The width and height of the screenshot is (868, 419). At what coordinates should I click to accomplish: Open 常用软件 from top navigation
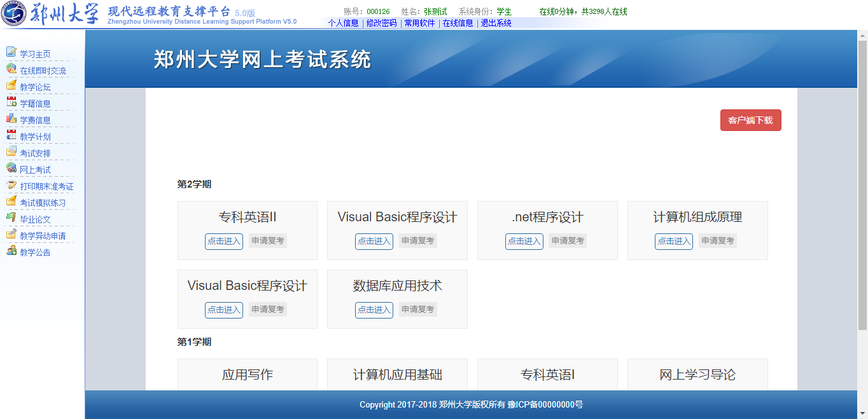coord(419,23)
